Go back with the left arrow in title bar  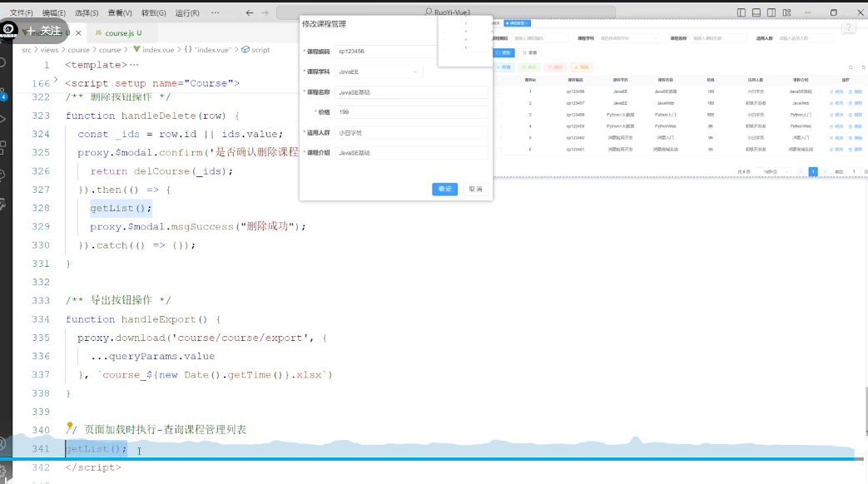pos(250,12)
